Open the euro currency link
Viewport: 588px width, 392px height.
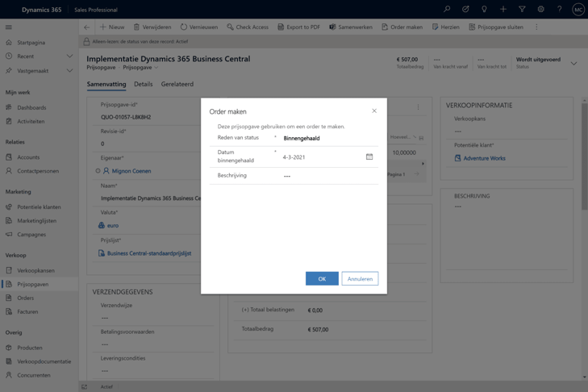tap(112, 226)
